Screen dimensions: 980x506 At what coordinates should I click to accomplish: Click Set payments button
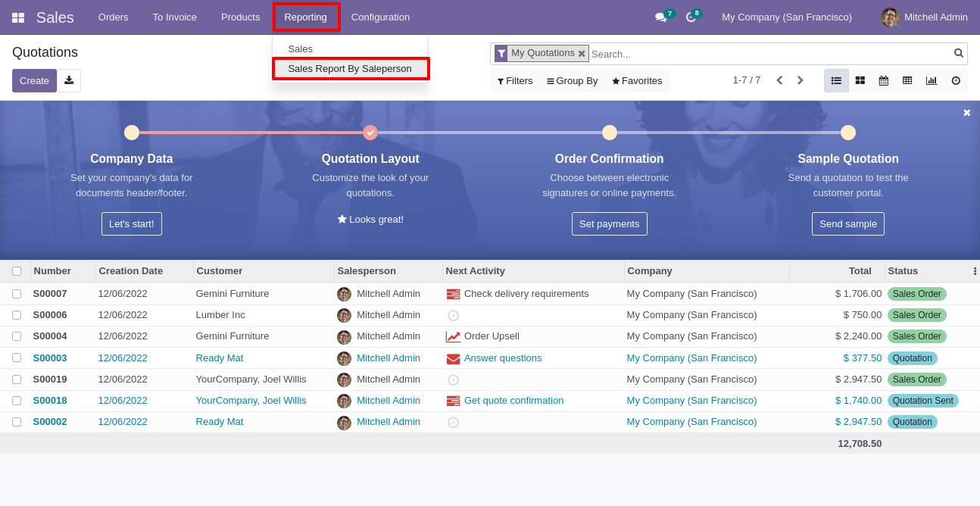click(610, 223)
